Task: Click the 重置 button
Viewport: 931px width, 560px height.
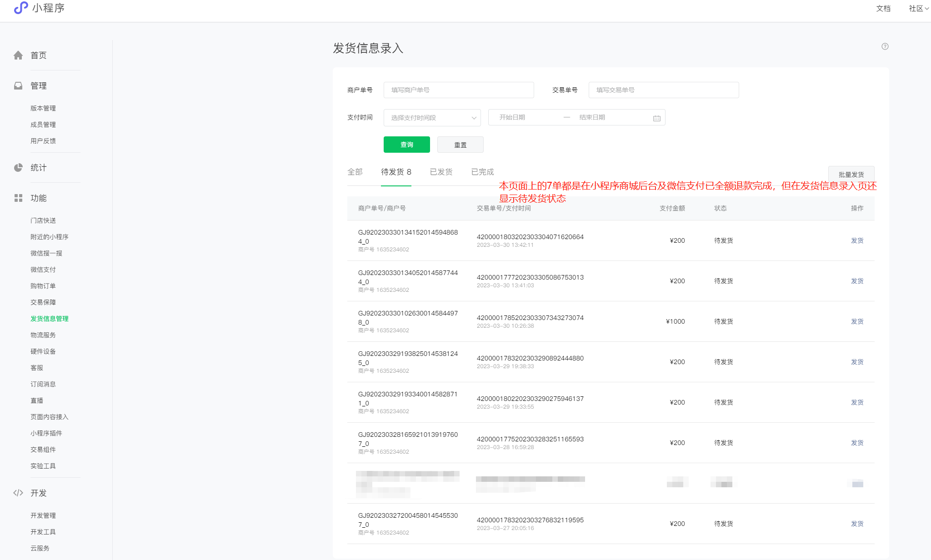Action: tap(460, 145)
